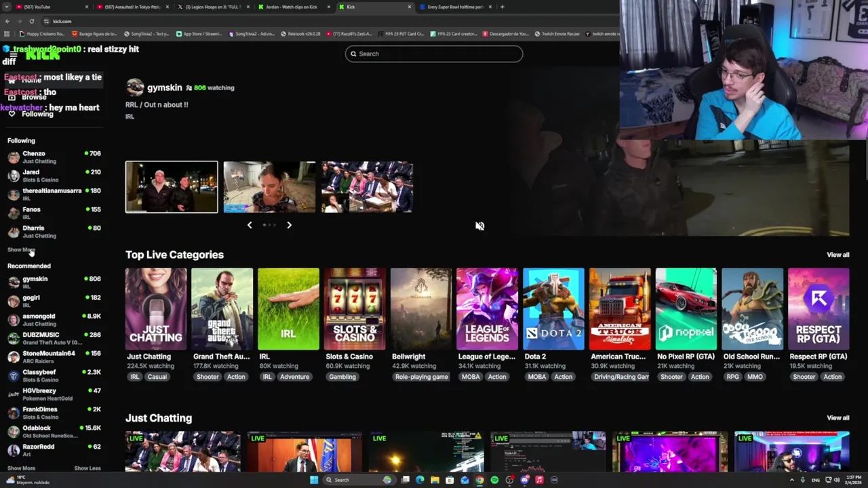Image resolution: width=868 pixels, height=488 pixels.
Task: Switch to Assaulted In Tokyo browser tab
Action: point(132,7)
